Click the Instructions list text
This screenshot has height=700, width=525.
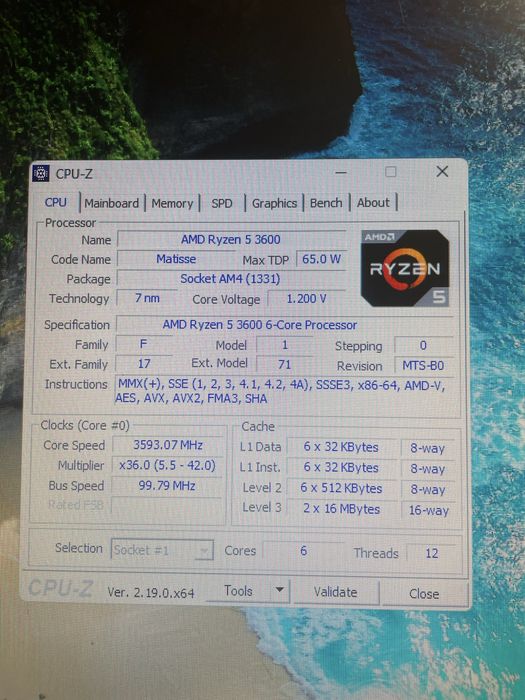click(x=280, y=391)
